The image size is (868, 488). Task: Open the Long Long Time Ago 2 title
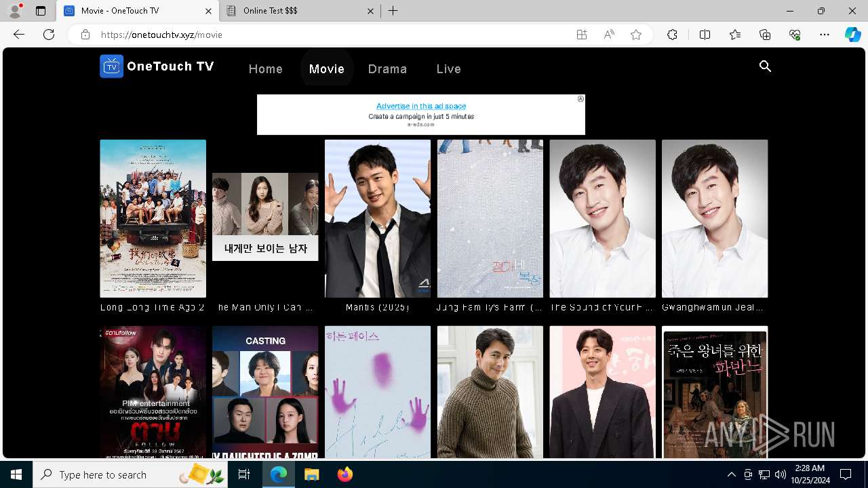click(153, 307)
